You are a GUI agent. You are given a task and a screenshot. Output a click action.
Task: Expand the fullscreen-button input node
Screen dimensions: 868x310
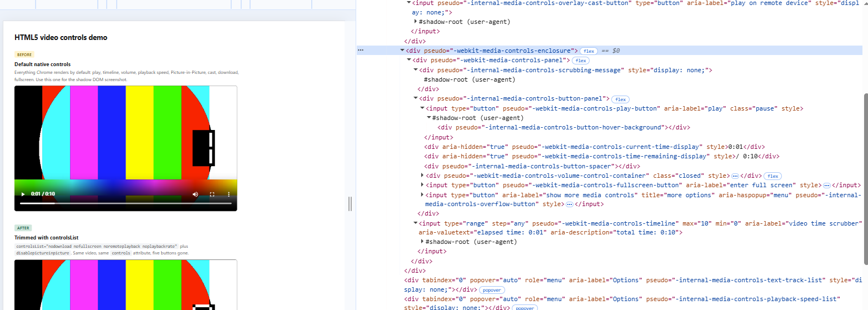pyautogui.click(x=422, y=185)
